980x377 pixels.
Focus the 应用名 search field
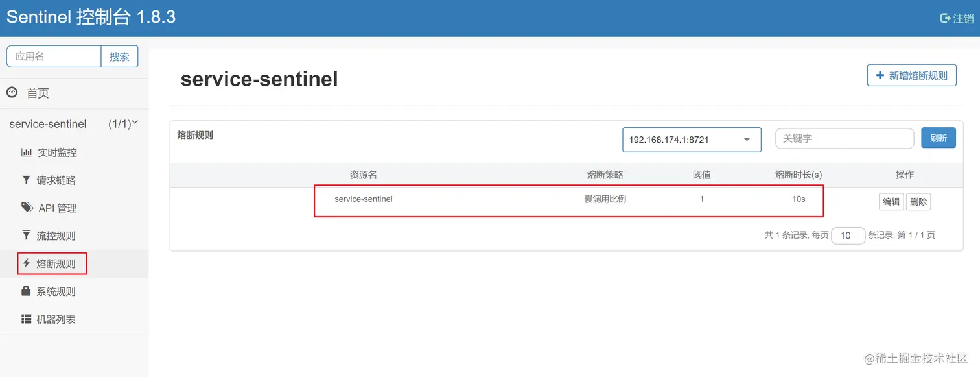54,56
